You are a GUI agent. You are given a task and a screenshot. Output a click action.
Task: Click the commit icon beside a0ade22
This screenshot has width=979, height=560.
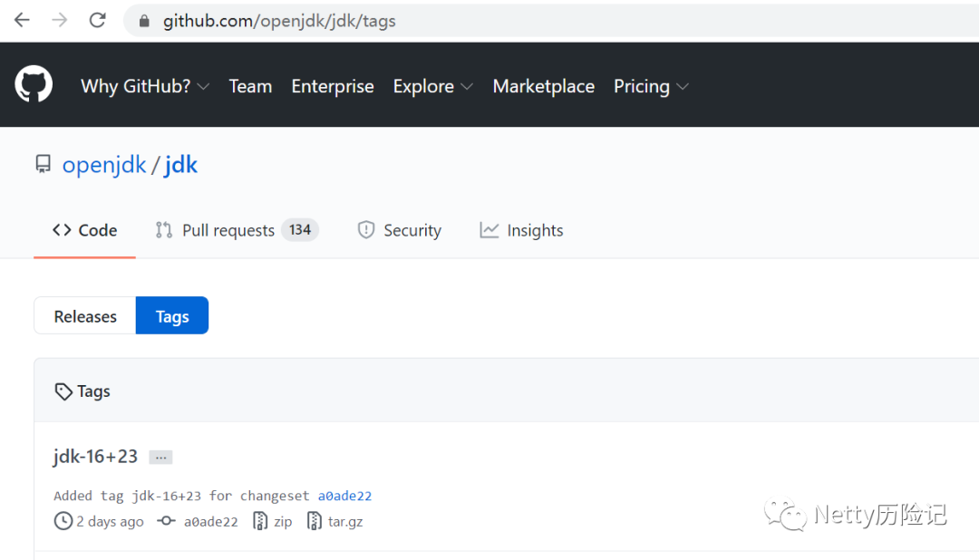[166, 521]
